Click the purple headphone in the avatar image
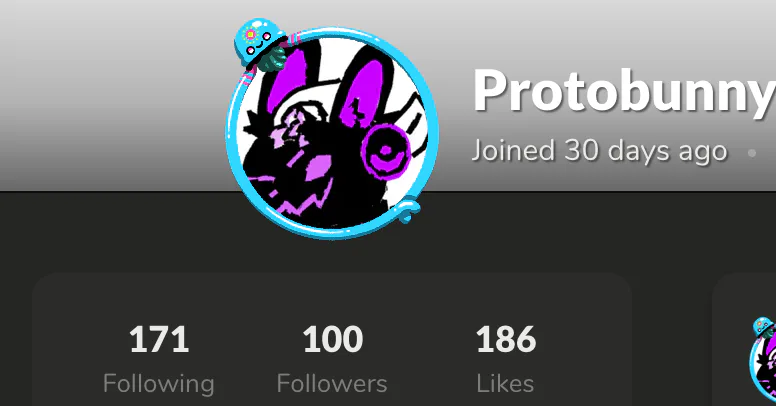 (x=387, y=150)
